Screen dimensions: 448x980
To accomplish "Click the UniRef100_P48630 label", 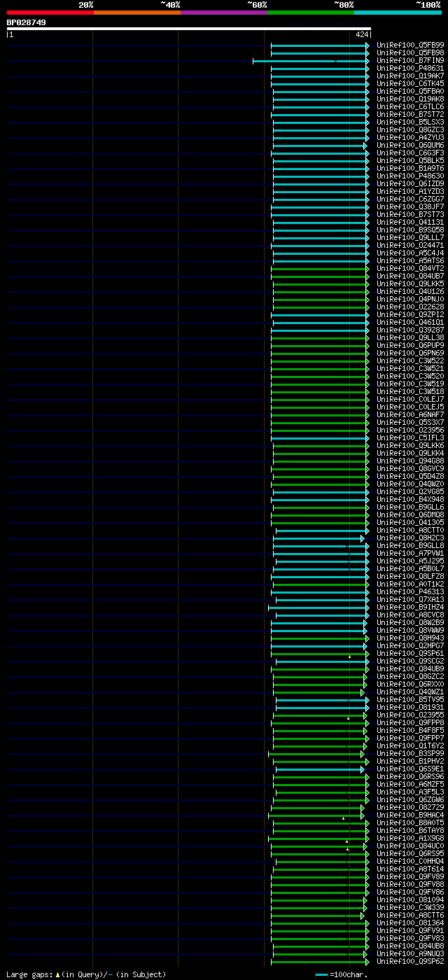I will 410,176.
